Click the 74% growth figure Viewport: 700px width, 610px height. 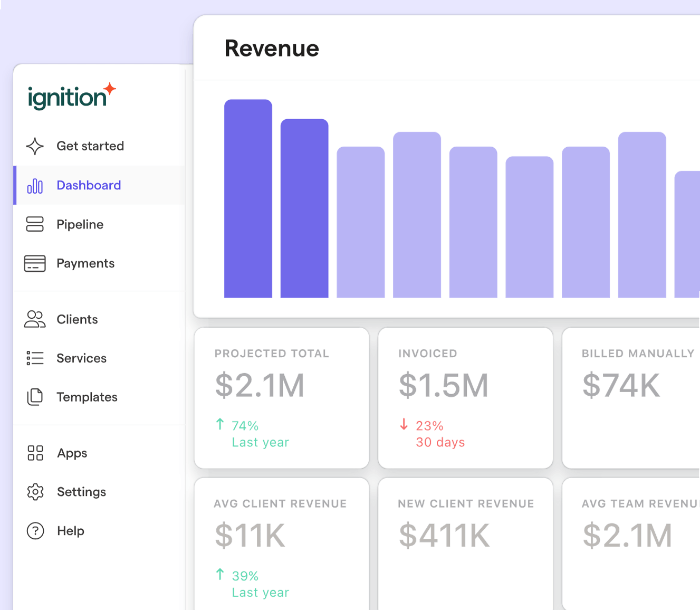(245, 426)
